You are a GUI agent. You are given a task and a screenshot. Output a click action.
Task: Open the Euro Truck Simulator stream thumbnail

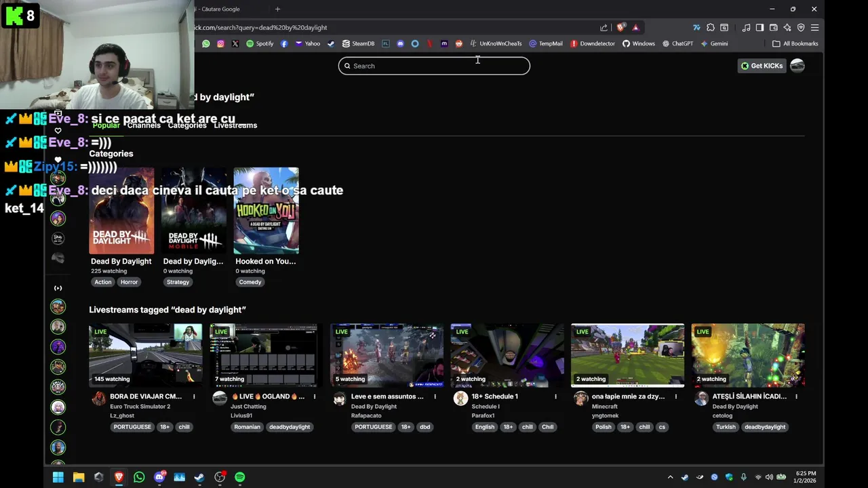click(146, 356)
